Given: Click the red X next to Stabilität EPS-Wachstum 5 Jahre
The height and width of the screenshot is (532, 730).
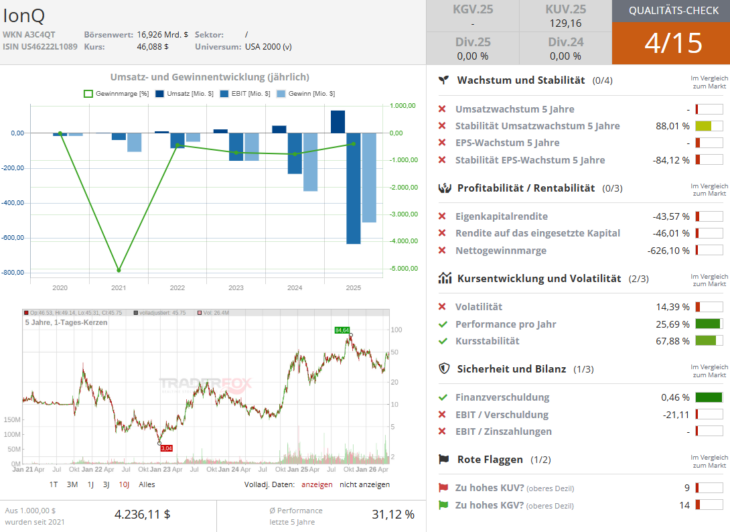Looking at the screenshot, I should pyautogui.click(x=442, y=160).
